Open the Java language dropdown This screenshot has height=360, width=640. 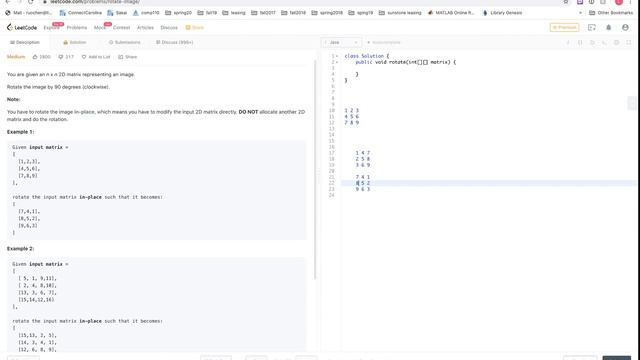341,42
